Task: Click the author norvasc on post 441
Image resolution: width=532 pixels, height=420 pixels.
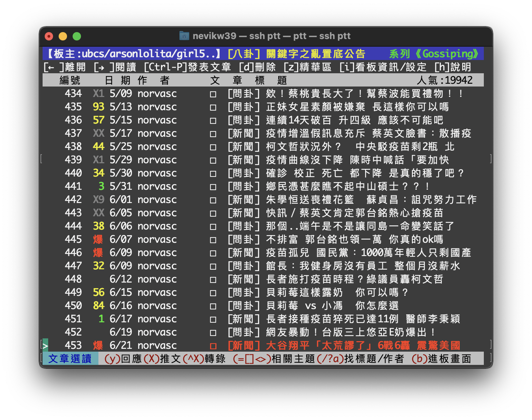Action: pos(157,186)
